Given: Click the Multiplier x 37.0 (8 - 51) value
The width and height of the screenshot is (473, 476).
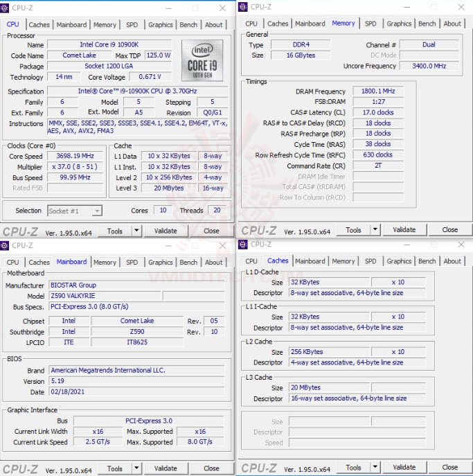Looking at the screenshot, I should point(75,167).
